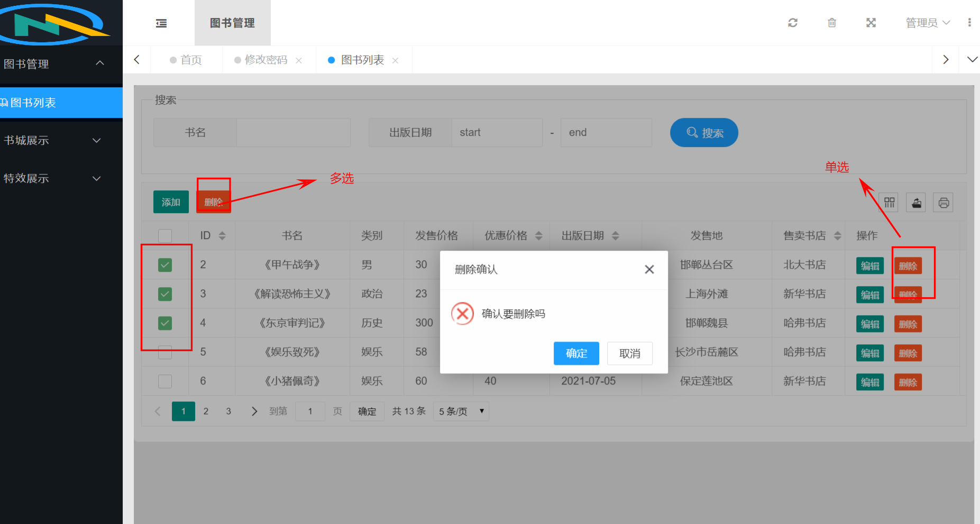The image size is (980, 524).
Task: Click the page number jump input
Action: click(x=310, y=411)
